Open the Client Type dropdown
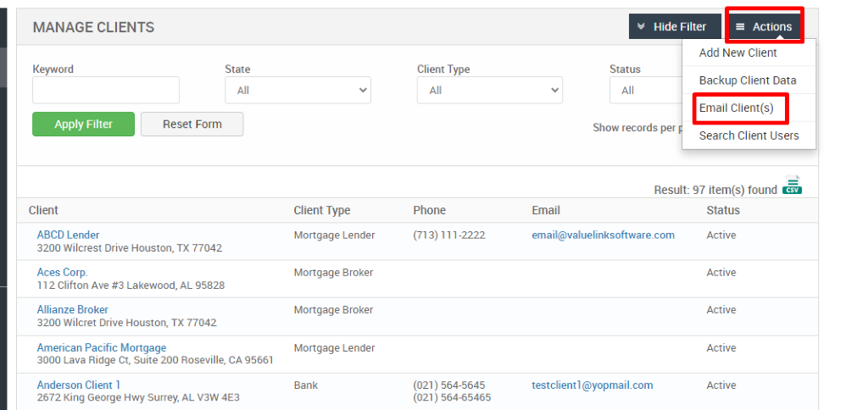Screen dimensions: 868x410 [490, 90]
